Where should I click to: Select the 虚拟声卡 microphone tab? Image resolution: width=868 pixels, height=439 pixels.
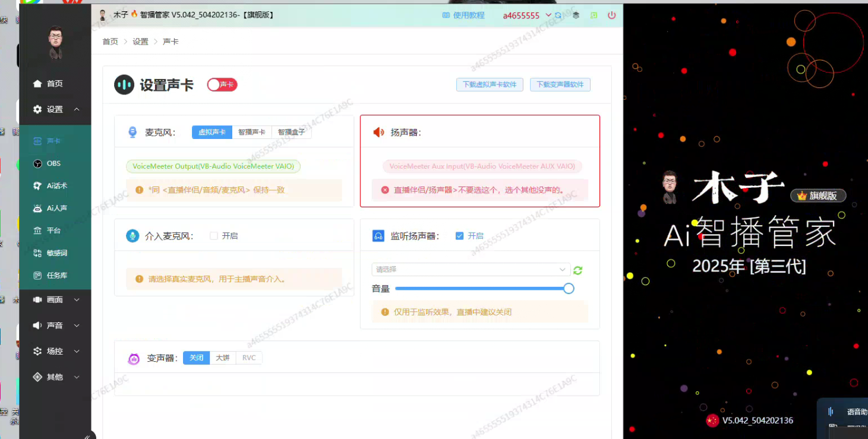pyautogui.click(x=212, y=132)
